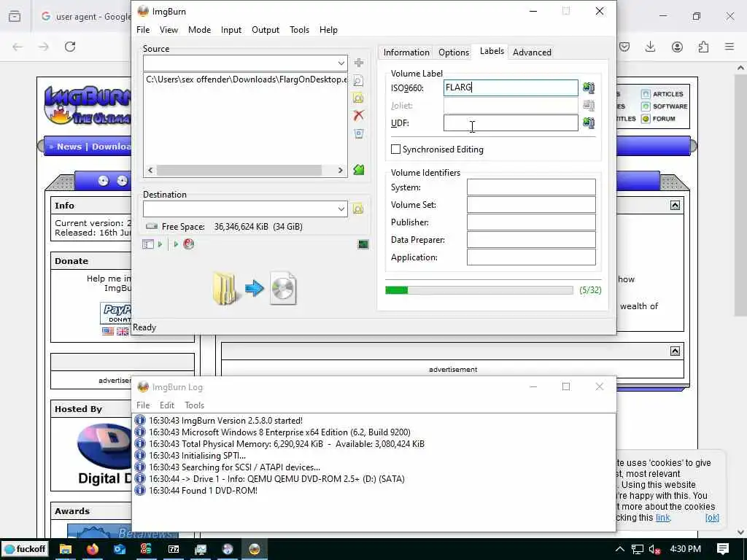Click into the Publisher identifier field

531,222
